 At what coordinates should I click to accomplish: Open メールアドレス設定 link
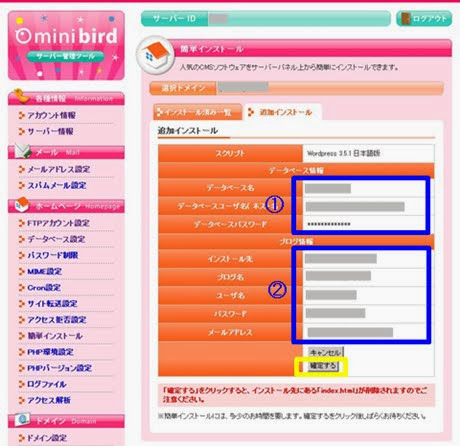tap(59, 169)
